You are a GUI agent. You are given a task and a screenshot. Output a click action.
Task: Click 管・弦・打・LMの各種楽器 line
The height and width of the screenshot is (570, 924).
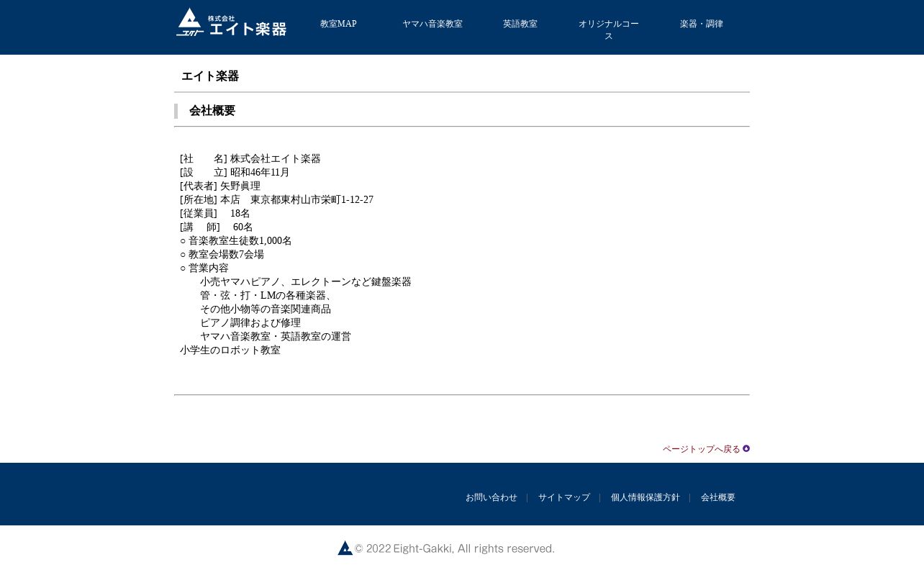(268, 296)
